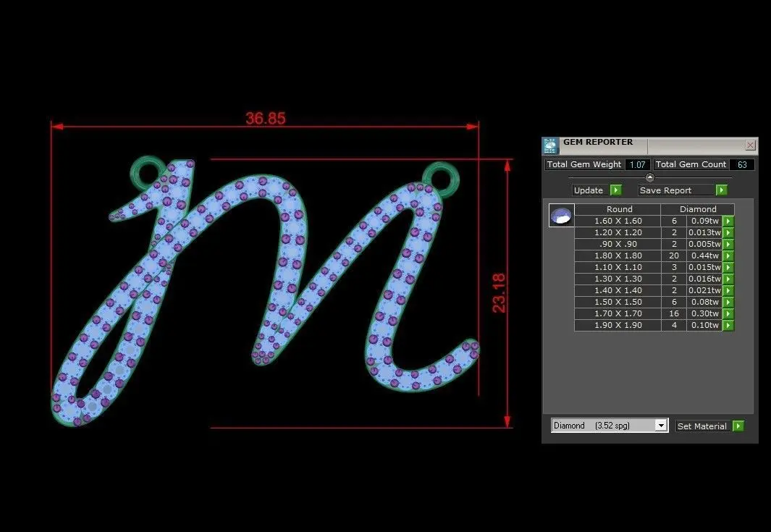Viewport: 771px width, 532px height.
Task: Collapse panel using the divider arrow handle
Action: (649, 177)
